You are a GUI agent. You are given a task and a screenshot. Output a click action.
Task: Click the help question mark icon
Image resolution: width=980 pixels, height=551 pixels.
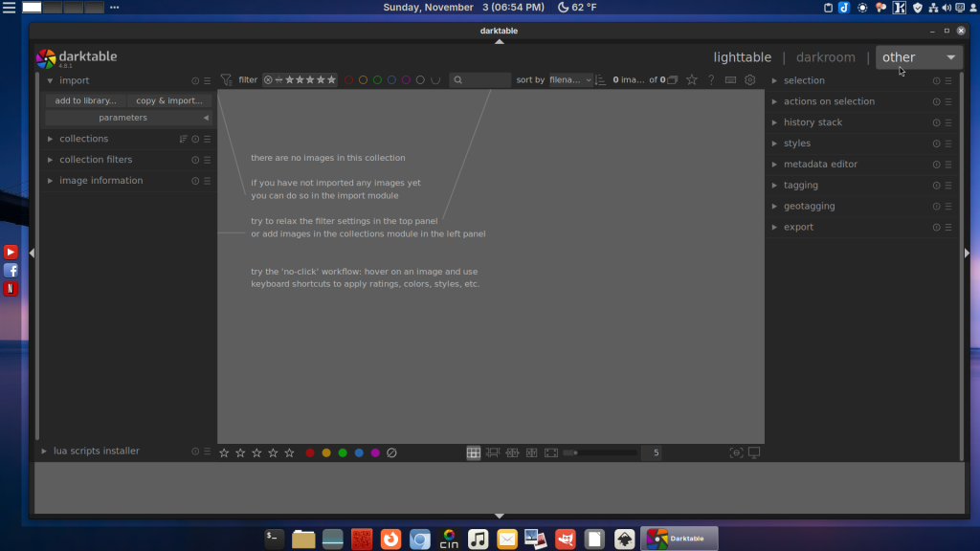tap(711, 80)
